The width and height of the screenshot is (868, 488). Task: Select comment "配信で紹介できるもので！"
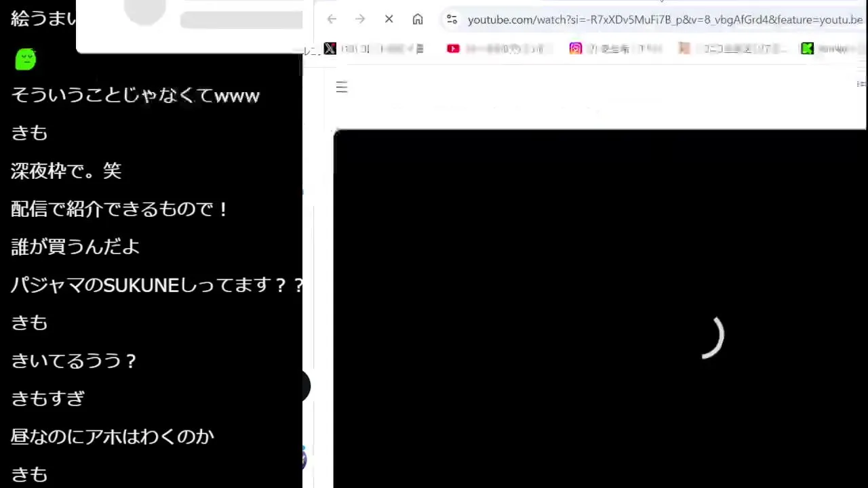tap(119, 209)
